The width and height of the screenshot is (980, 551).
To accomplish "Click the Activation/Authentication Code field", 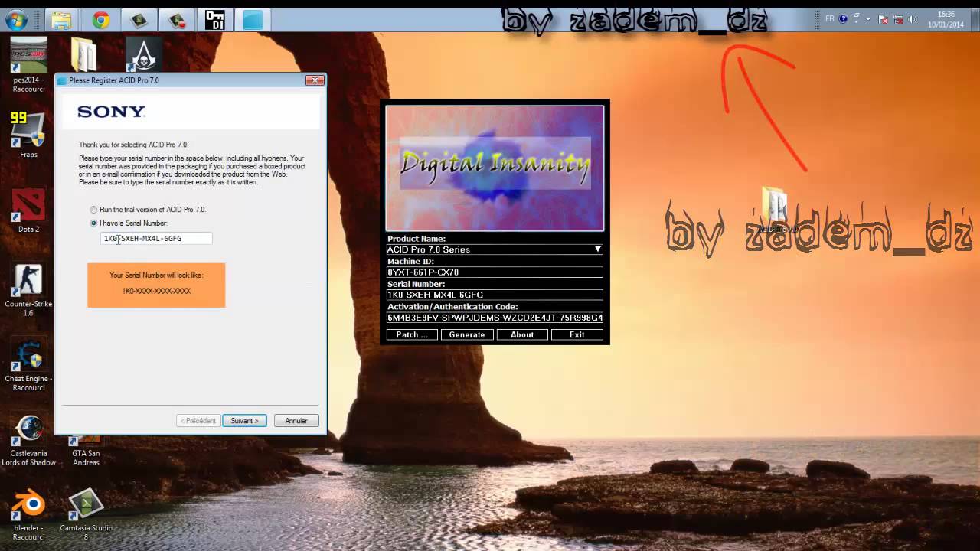I will [x=495, y=318].
